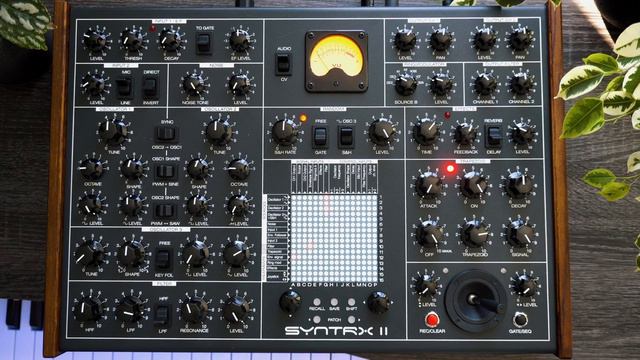Viewport: 640px width, 360px height.
Task: Adjust the random LEVEL knob beside S&H switch
Action: 382,132
